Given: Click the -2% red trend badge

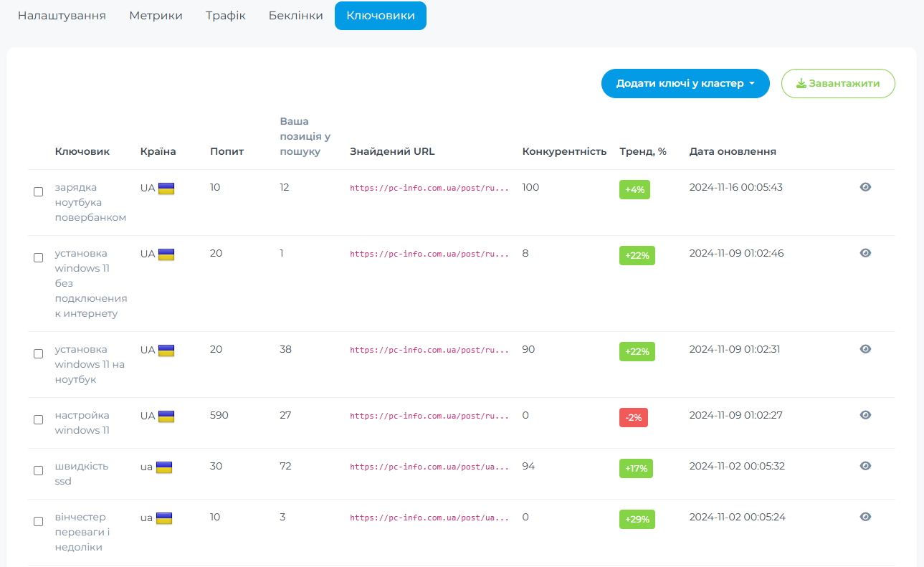Looking at the screenshot, I should (x=634, y=417).
